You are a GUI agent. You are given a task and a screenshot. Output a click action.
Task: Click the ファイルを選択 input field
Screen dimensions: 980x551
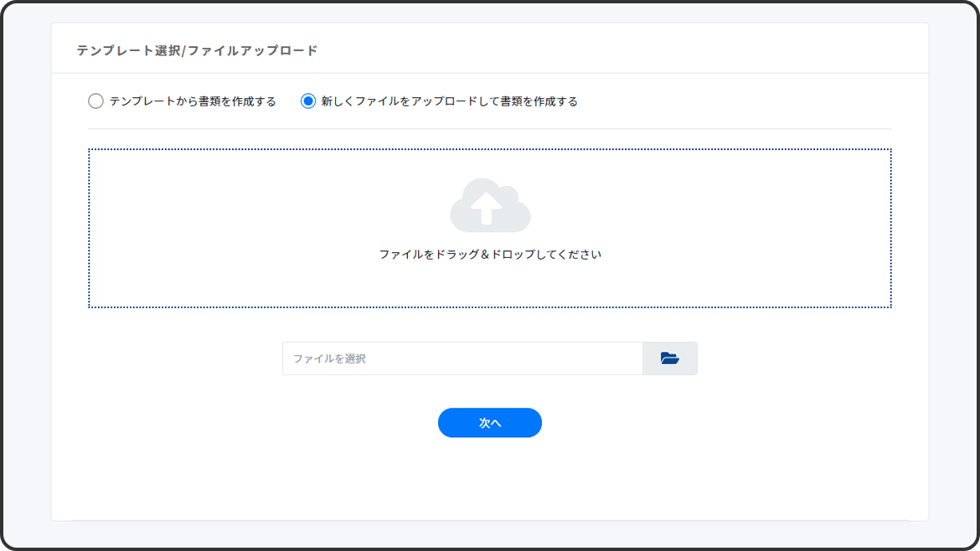462,358
